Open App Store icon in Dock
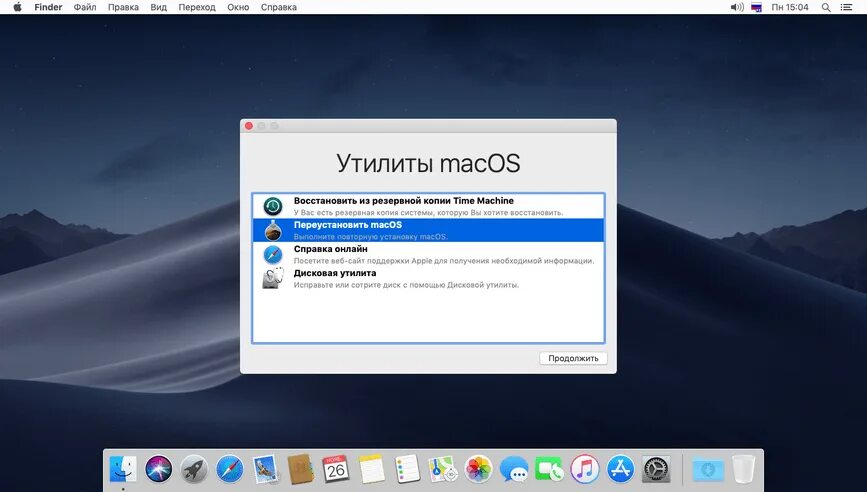867x492 pixels. (620, 469)
